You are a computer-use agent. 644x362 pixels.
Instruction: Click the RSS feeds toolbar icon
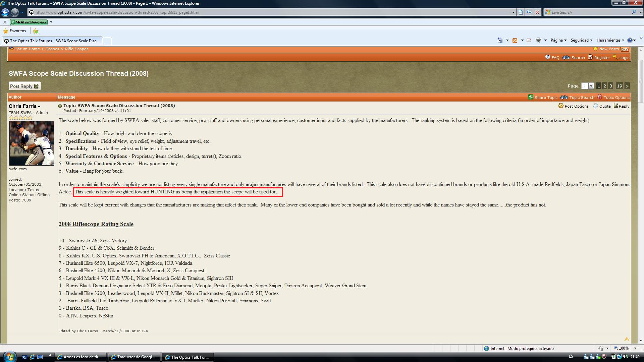(x=515, y=40)
